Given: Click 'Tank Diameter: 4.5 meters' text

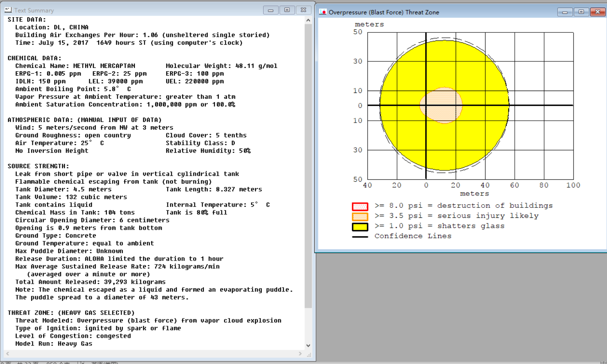Looking at the screenshot, I should pos(63,189).
